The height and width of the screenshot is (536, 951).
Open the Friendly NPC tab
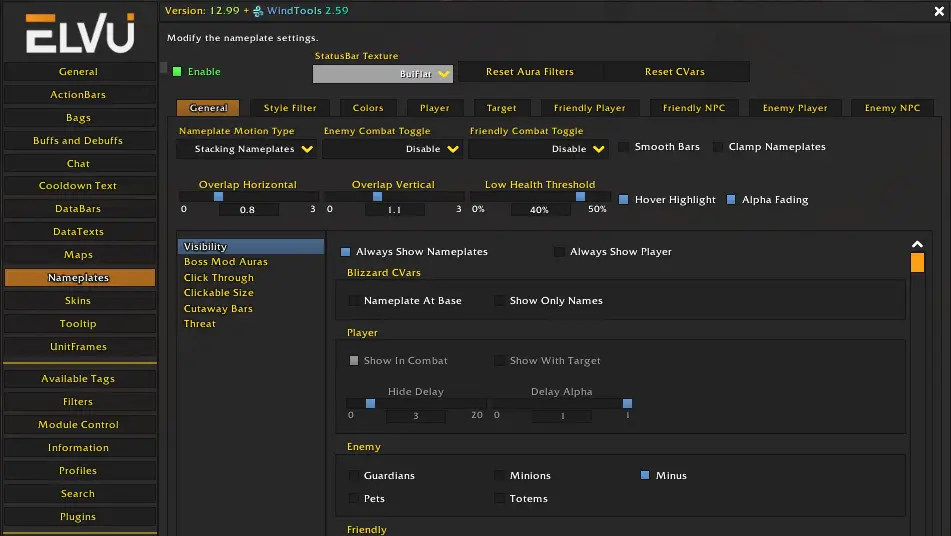point(694,108)
